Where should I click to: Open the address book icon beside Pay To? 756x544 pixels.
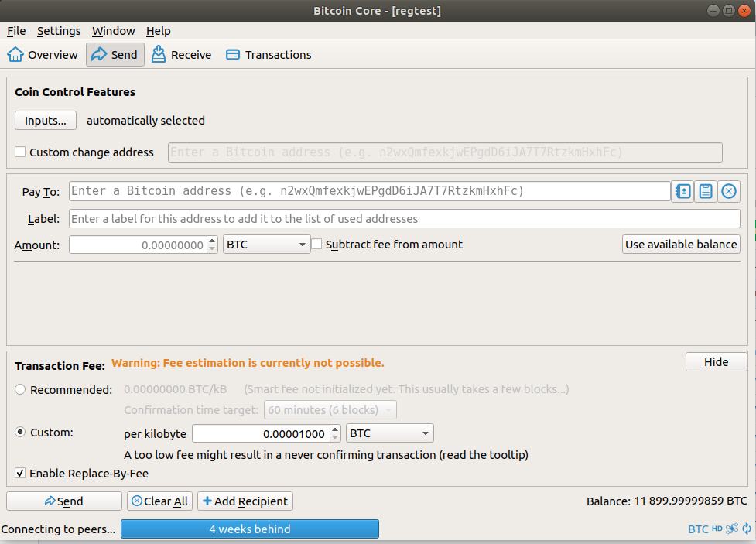(682, 191)
